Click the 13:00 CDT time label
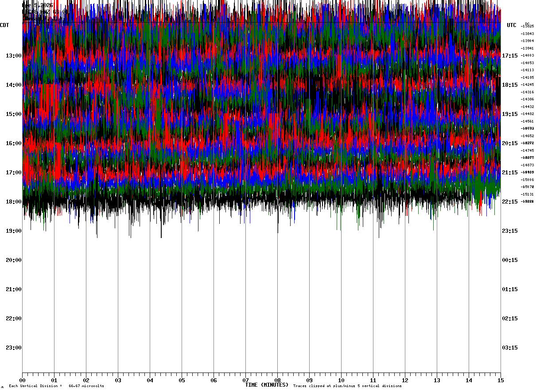This screenshot has width=536, height=392. 14,56
